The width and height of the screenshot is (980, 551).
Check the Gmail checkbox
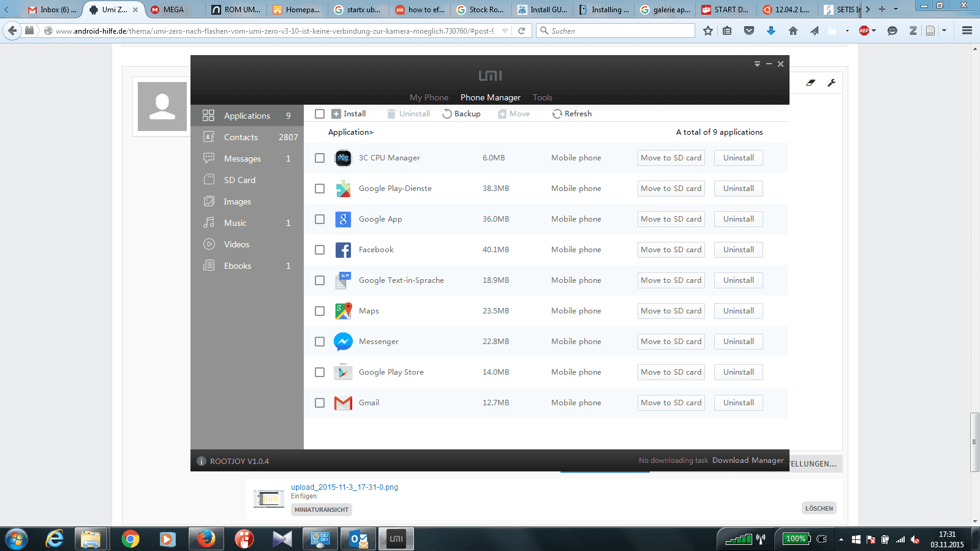click(x=319, y=403)
